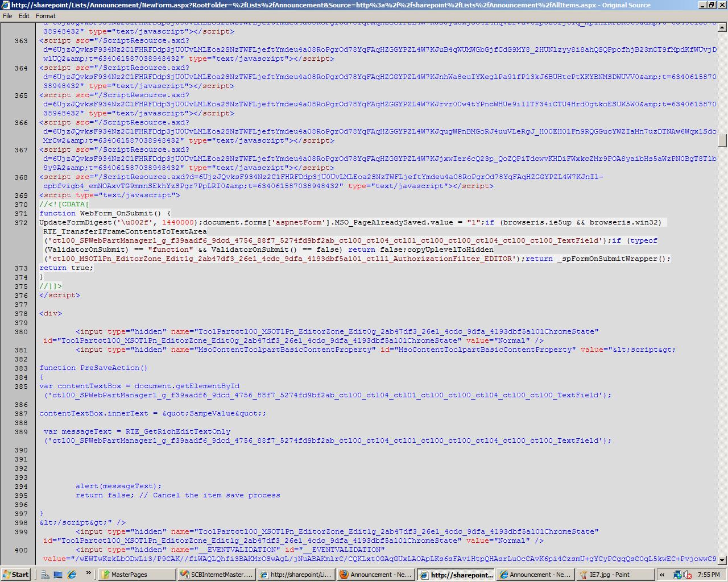Close the Original Source window
The image size is (728, 582).
click(722, 5)
